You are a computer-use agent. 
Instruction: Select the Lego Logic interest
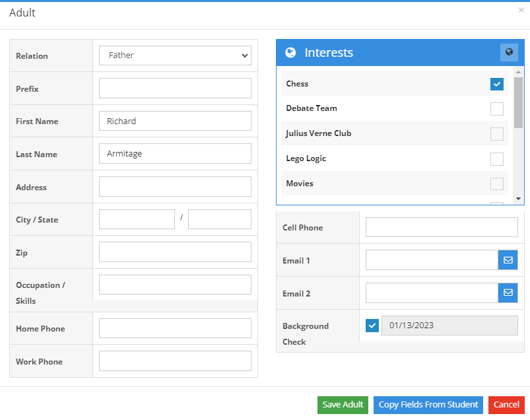point(496,158)
